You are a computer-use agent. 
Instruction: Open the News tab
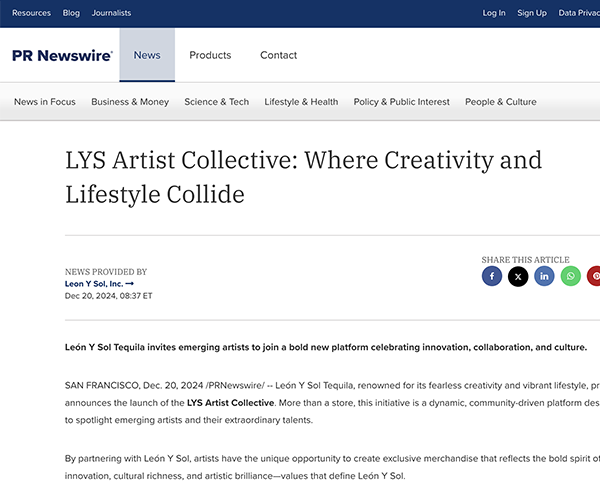[x=147, y=55]
